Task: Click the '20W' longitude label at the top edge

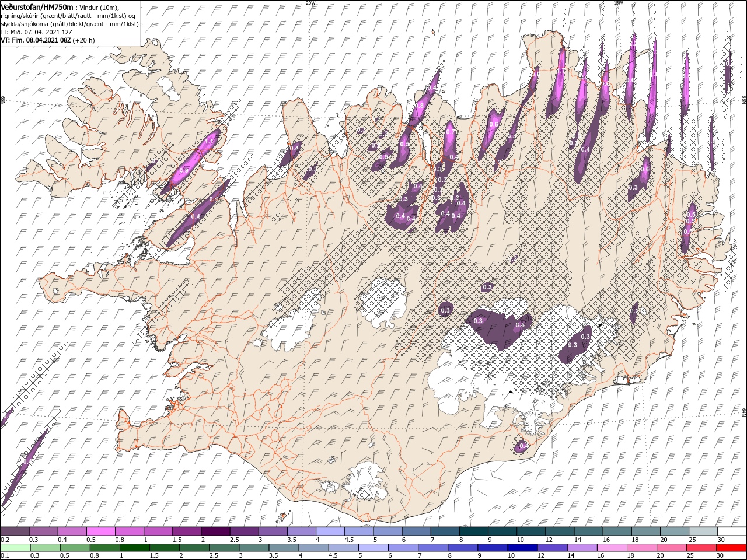Action: point(310,2)
